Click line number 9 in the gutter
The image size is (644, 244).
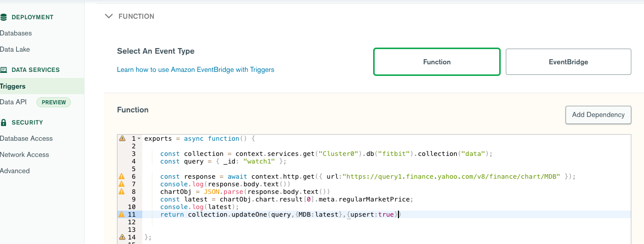click(x=134, y=199)
